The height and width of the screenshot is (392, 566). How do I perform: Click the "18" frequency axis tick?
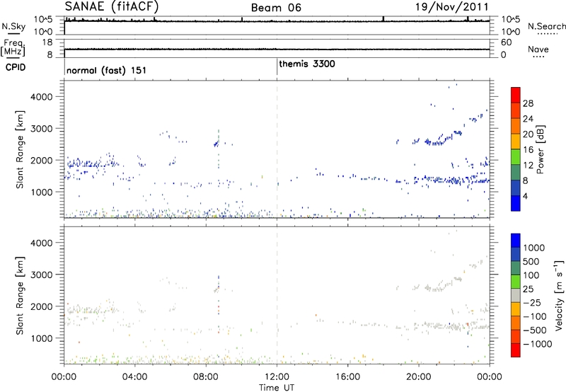[x=47, y=42]
